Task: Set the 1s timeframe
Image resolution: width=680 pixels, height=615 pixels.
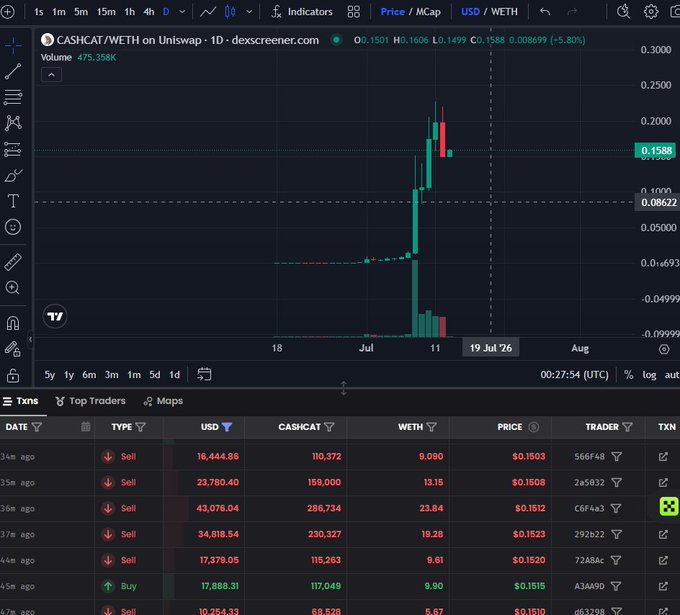Action: pyautogui.click(x=39, y=12)
